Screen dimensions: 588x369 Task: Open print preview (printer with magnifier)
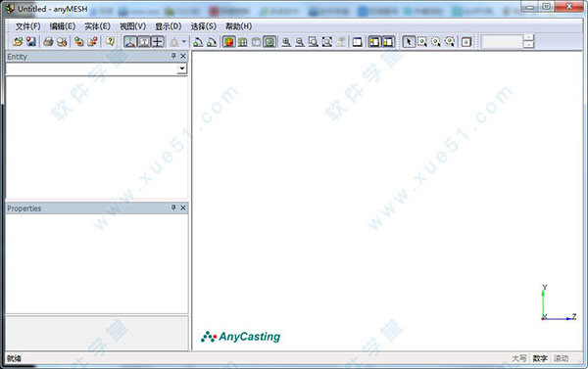click(x=62, y=41)
